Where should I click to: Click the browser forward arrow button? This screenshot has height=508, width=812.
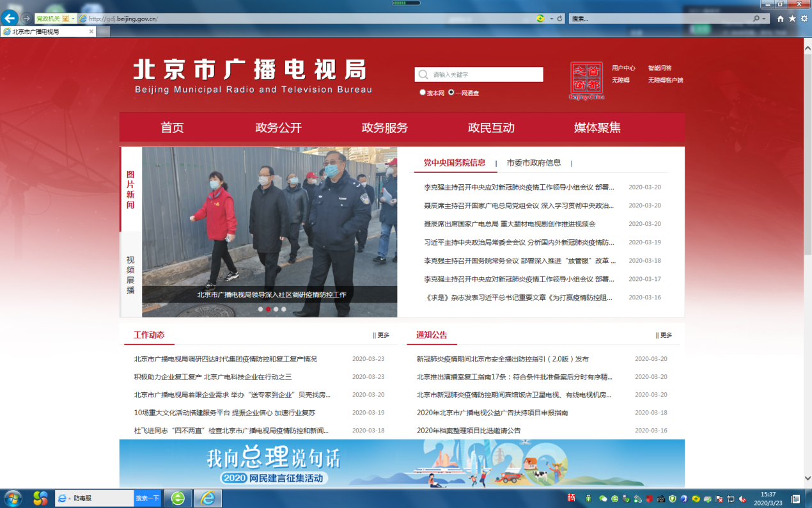(26, 19)
